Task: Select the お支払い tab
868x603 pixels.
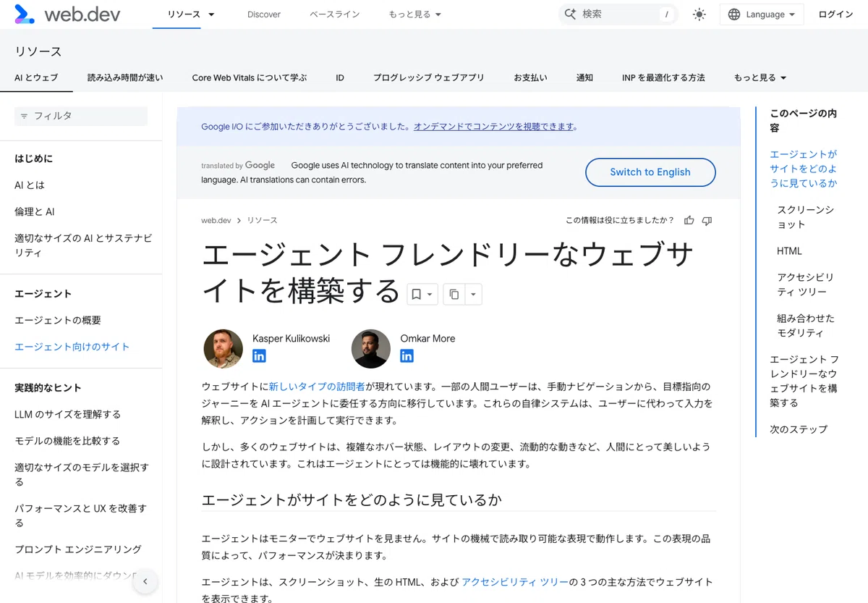Action: pyautogui.click(x=530, y=77)
